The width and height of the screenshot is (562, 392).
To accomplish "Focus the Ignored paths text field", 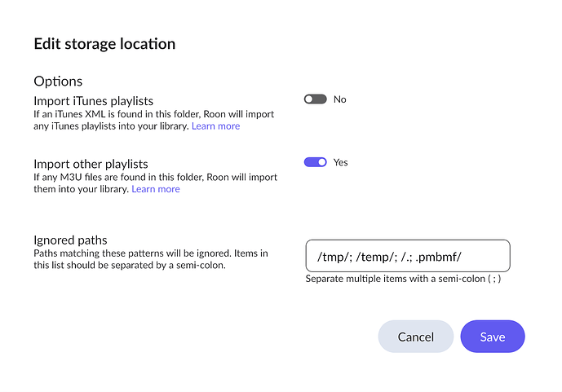I will (x=408, y=256).
